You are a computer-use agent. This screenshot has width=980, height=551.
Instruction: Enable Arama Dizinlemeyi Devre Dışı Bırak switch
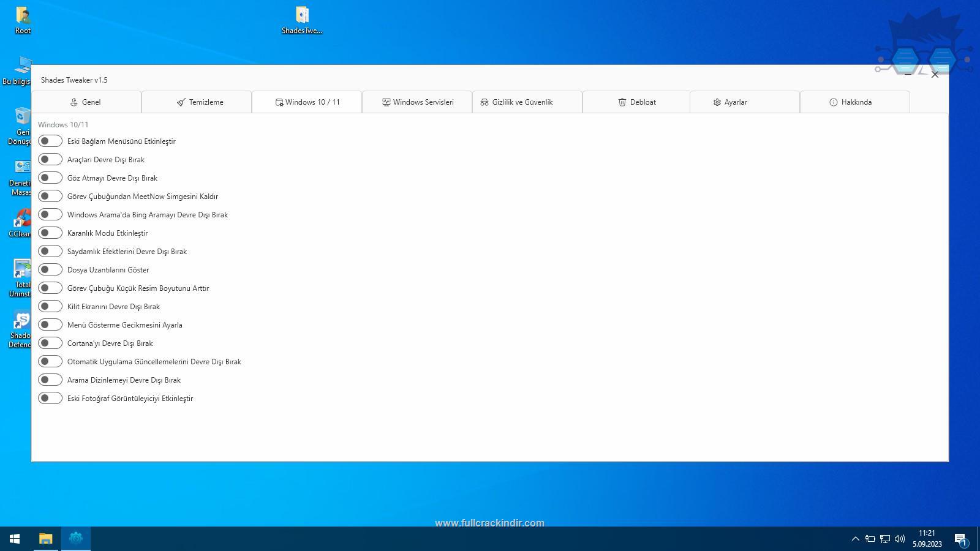click(x=50, y=380)
